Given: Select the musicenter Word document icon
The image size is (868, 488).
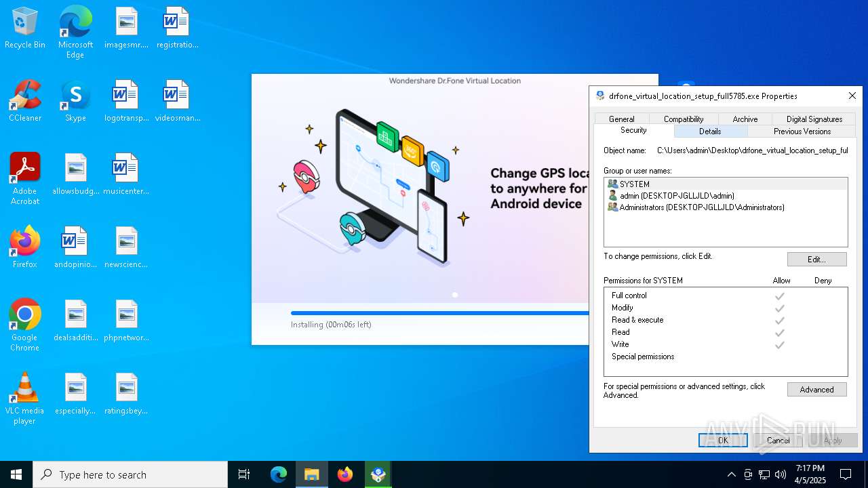Looking at the screenshot, I should coord(126,174).
